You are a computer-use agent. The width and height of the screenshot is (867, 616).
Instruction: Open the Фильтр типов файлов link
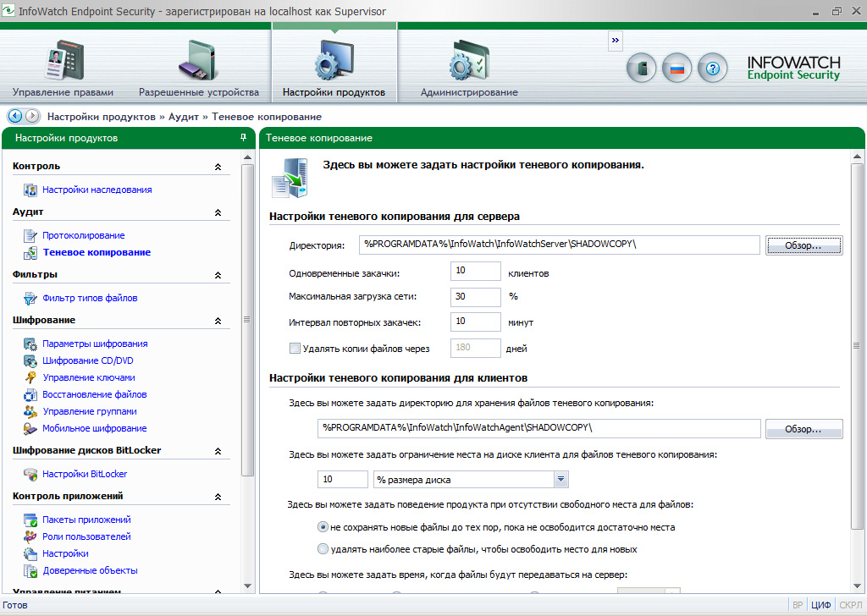click(x=90, y=298)
